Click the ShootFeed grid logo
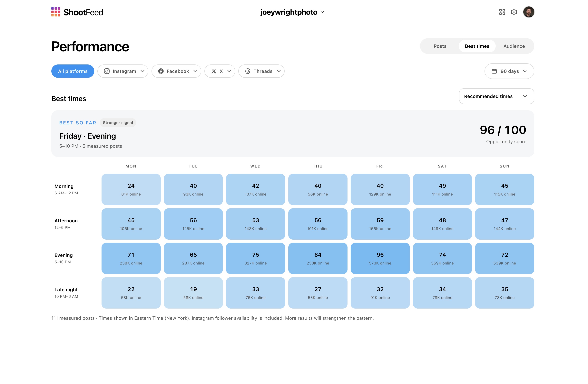Screen dimensions: 588x384 (56, 12)
